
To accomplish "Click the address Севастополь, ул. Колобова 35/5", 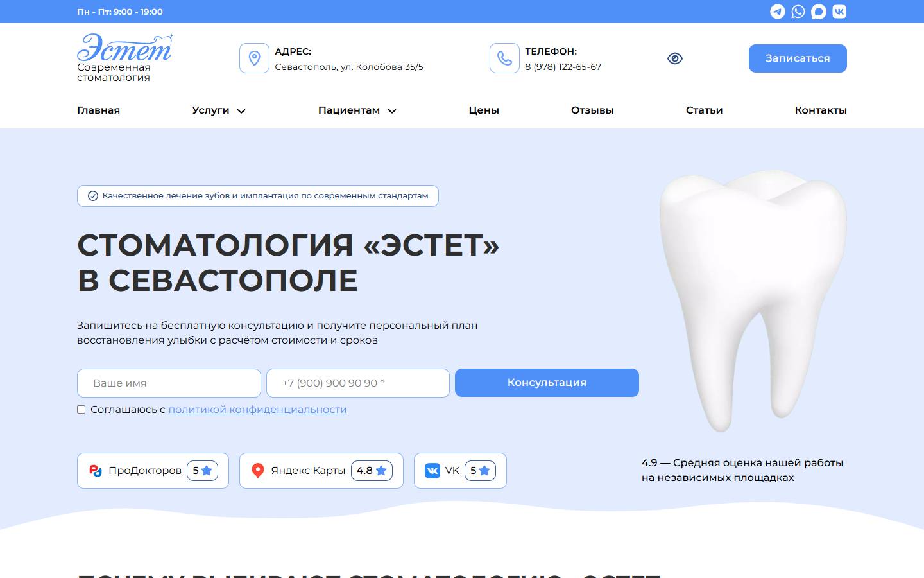I will pos(349,67).
